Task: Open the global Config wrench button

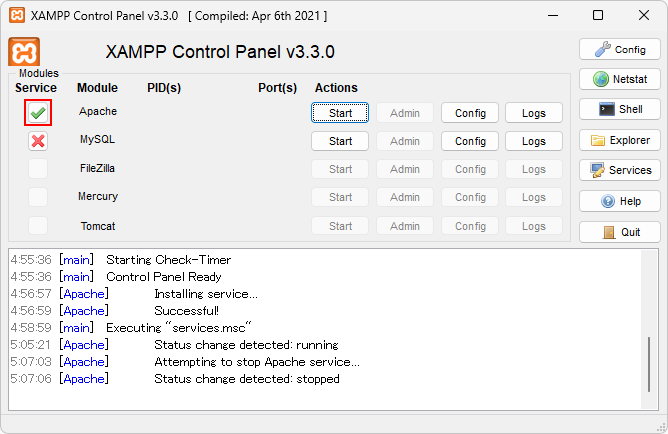Action: tap(620, 49)
